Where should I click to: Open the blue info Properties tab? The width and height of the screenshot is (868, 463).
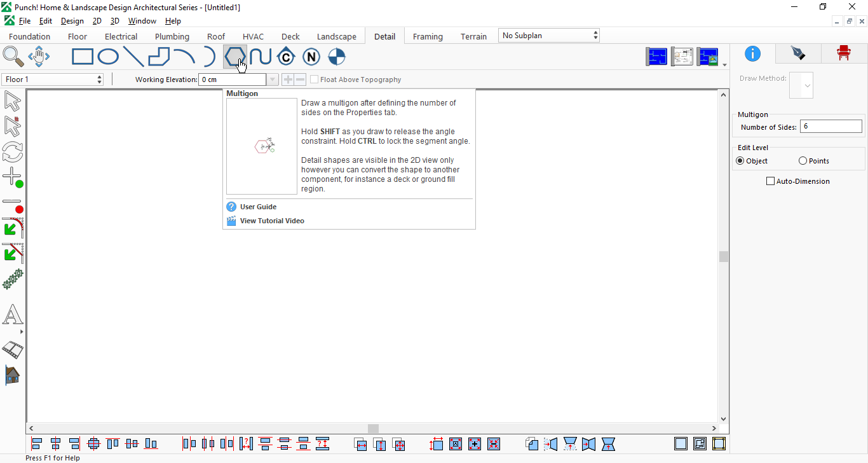pyautogui.click(x=752, y=53)
